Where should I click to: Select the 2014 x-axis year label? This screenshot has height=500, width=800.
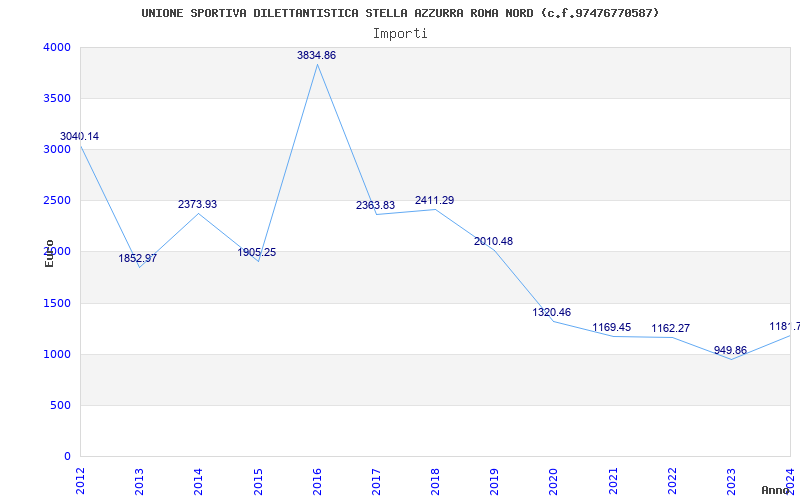[x=198, y=481]
